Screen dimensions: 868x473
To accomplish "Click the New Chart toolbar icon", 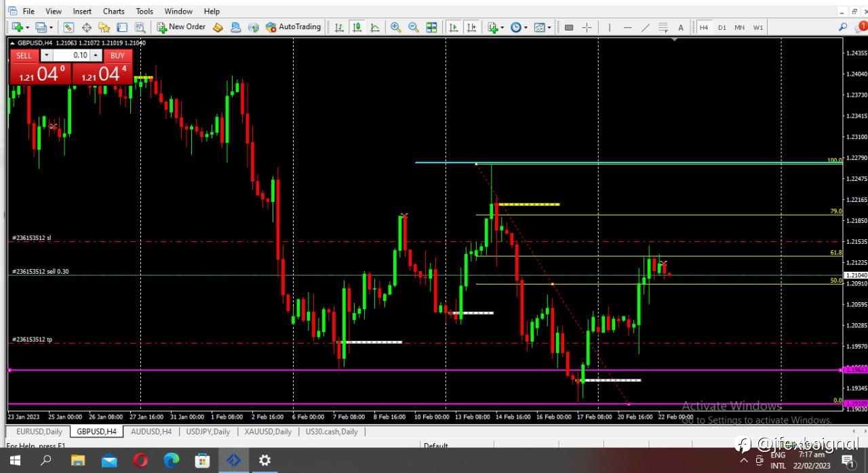I will click(17, 27).
